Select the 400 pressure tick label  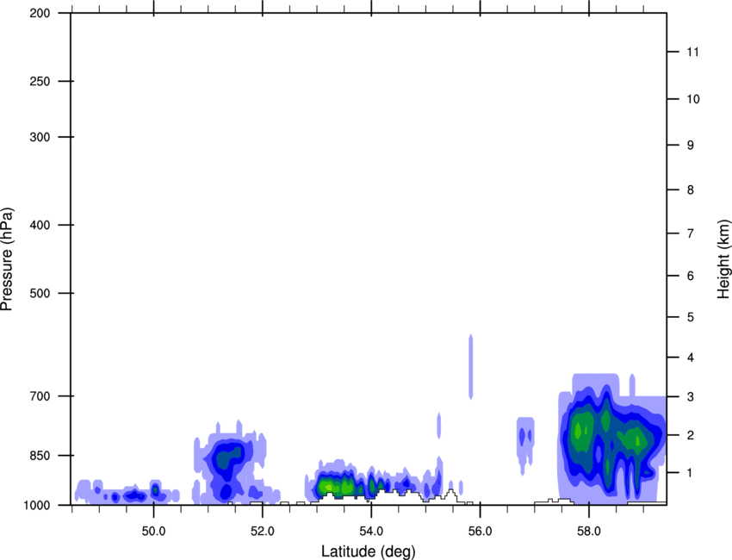pos(40,225)
